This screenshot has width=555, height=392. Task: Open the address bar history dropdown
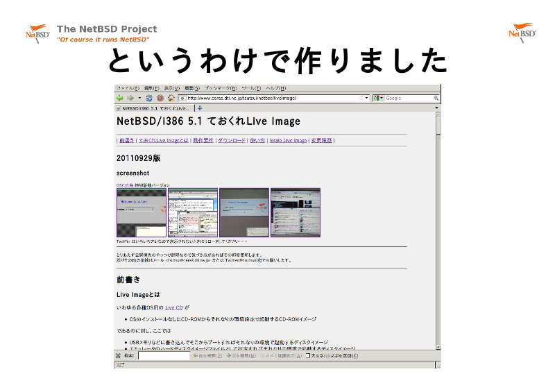click(367, 98)
